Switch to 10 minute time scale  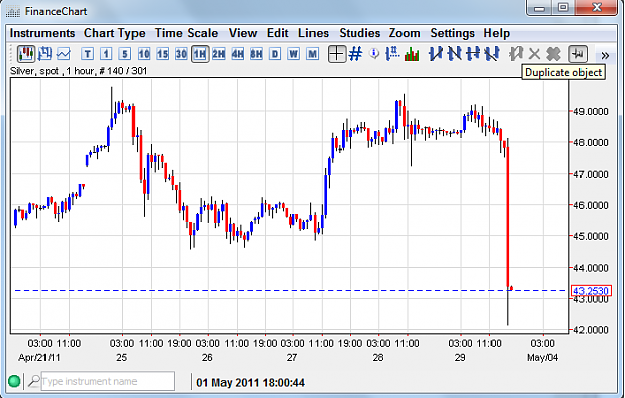(x=143, y=53)
